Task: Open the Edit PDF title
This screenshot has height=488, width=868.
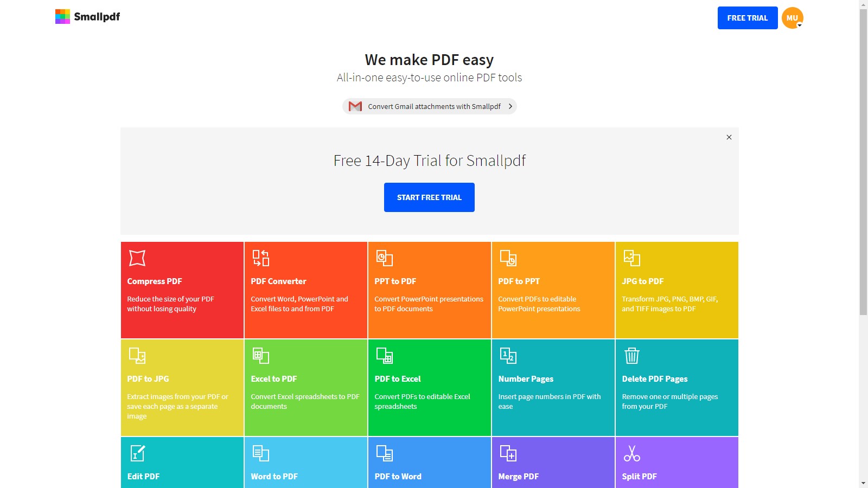Action: click(x=143, y=477)
